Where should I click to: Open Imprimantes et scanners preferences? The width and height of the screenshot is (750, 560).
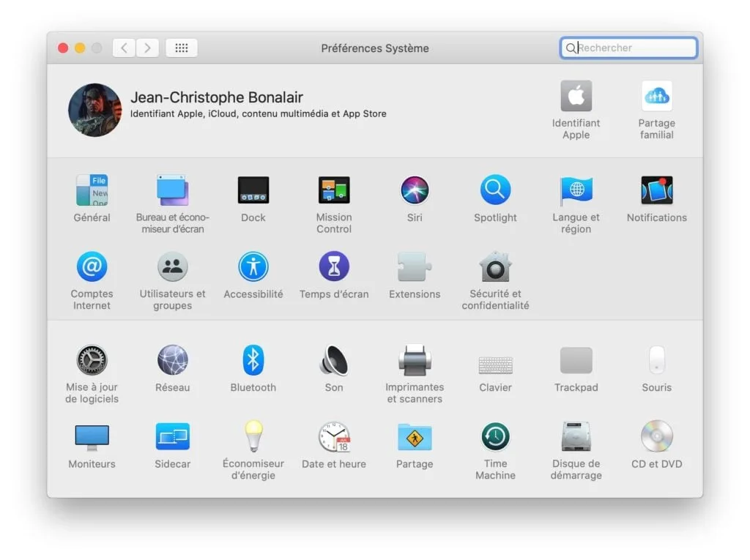(415, 360)
